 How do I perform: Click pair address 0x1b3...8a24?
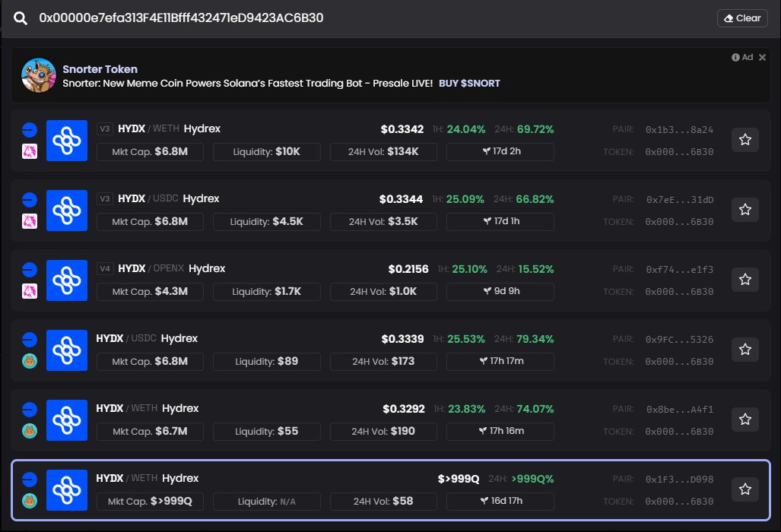[679, 130]
